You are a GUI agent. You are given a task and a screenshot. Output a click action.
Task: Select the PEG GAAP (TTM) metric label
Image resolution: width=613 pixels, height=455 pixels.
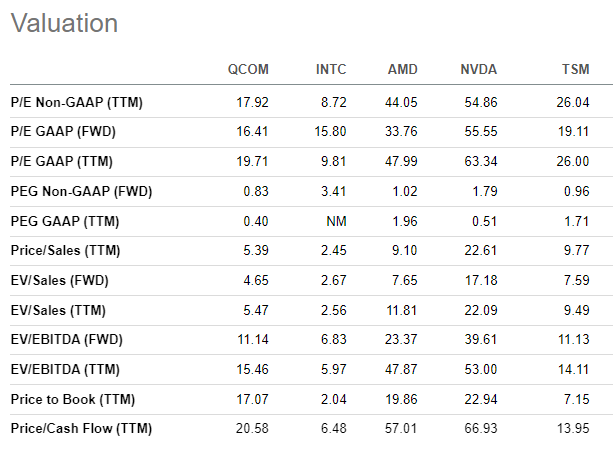(x=65, y=221)
